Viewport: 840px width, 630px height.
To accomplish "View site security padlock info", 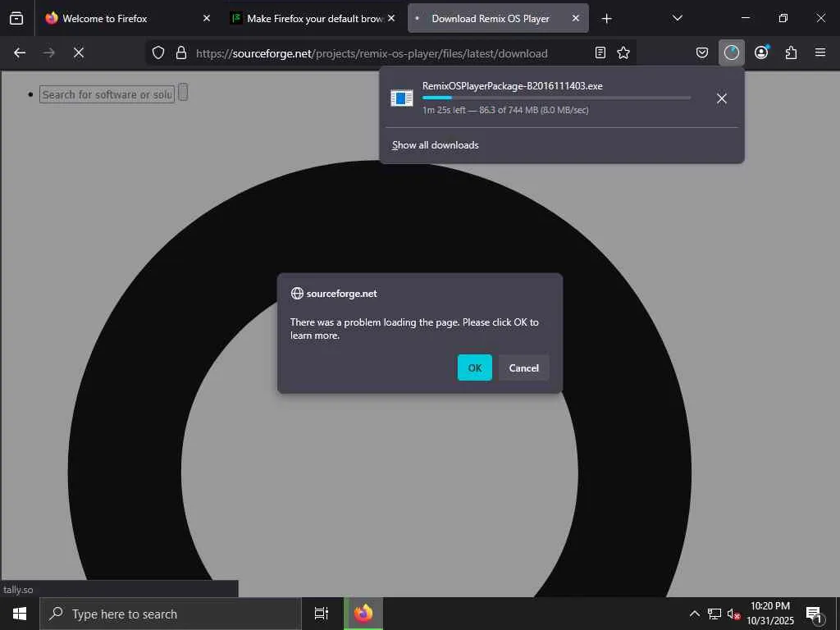I will point(181,52).
